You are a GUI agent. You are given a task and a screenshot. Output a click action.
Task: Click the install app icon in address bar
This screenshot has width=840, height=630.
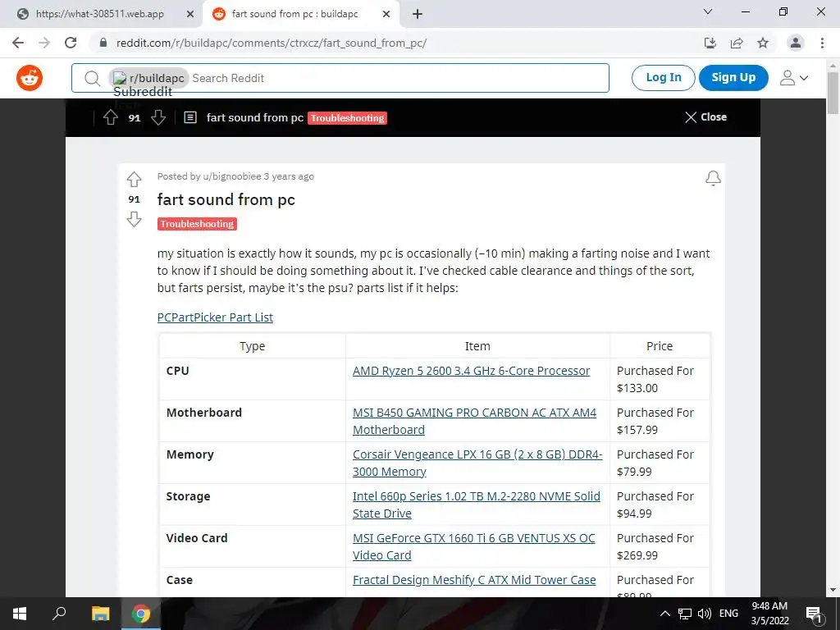[710, 43]
